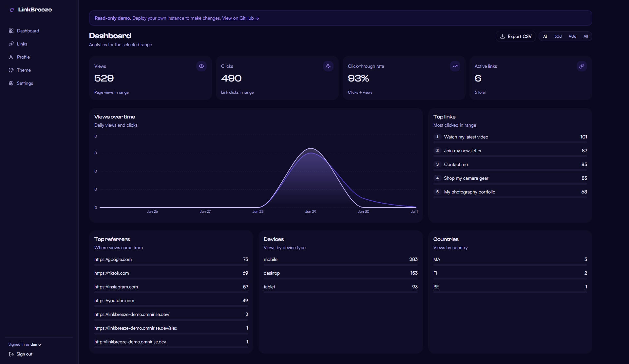629x364 pixels.
Task: Click top link 'Watch my latest video'
Action: pyautogui.click(x=466, y=137)
